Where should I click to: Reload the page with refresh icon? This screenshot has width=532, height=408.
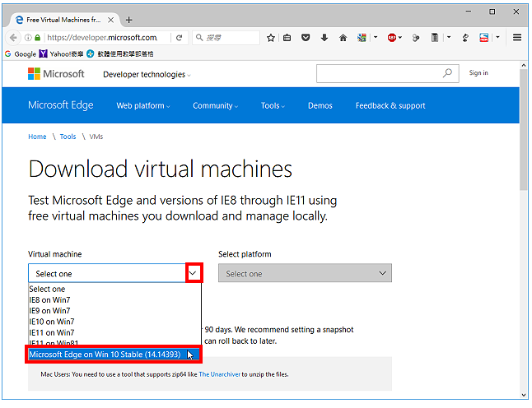tap(180, 38)
